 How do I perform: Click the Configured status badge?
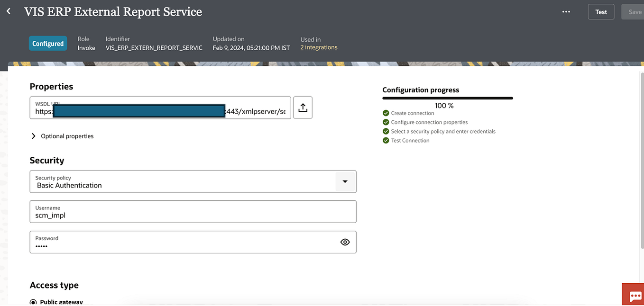(x=48, y=43)
